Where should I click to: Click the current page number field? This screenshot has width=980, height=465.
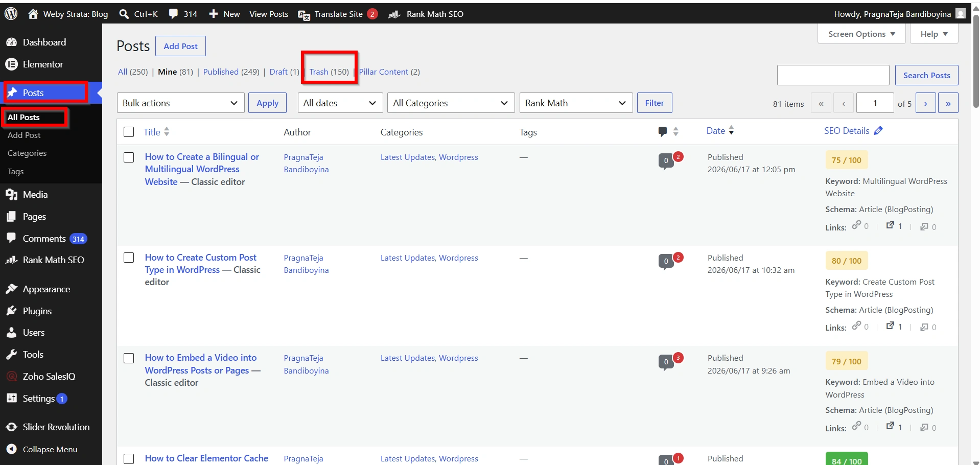(875, 103)
